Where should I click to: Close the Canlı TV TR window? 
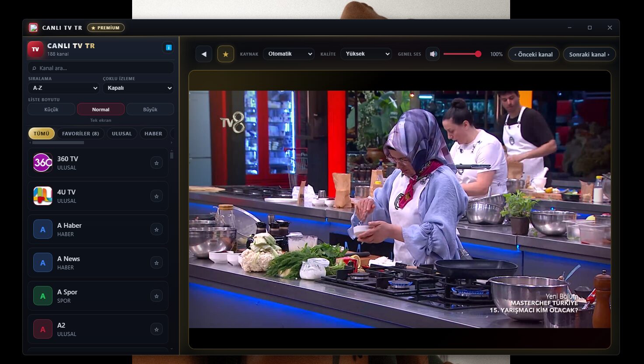click(x=610, y=28)
